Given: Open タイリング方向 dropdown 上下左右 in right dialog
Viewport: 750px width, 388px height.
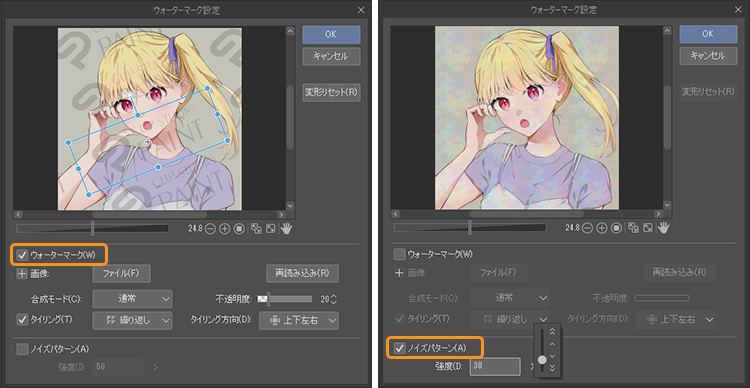Looking at the screenshot, I should pos(676,319).
